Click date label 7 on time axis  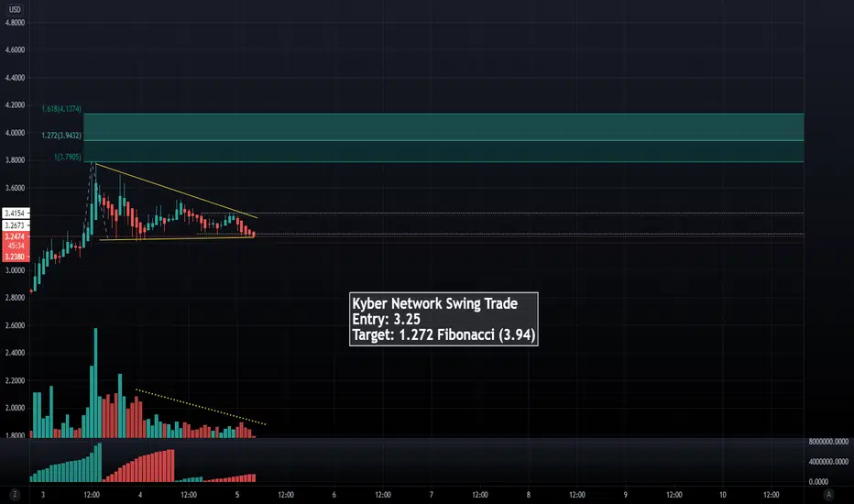point(432,495)
